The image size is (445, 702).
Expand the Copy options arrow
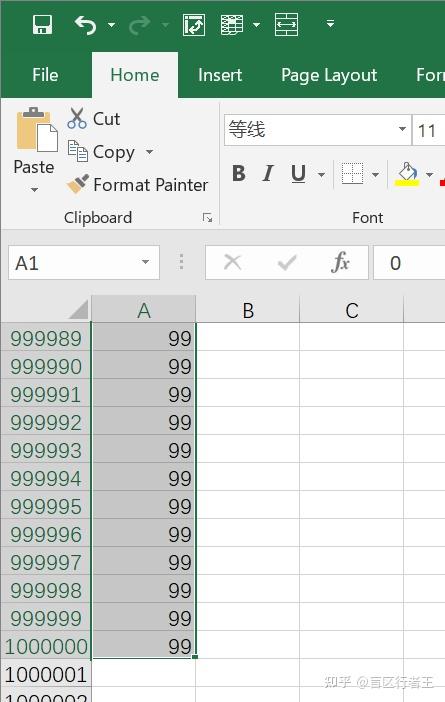(150, 152)
